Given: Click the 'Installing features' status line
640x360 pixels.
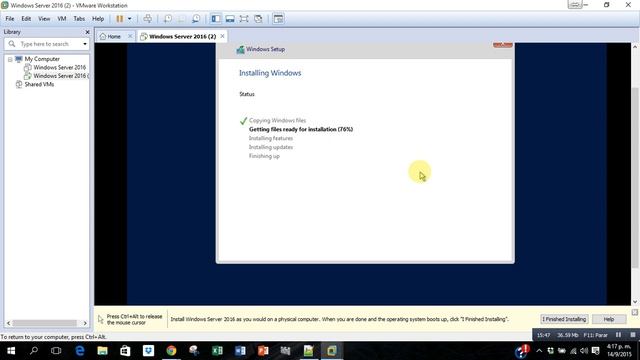Looking at the screenshot, I should point(271,138).
